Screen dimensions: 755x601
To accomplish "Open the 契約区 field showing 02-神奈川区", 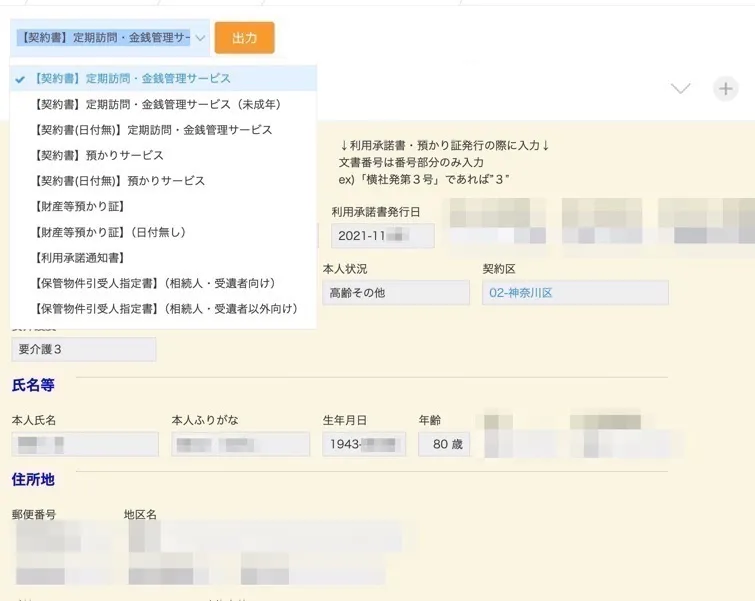I will coord(574,293).
